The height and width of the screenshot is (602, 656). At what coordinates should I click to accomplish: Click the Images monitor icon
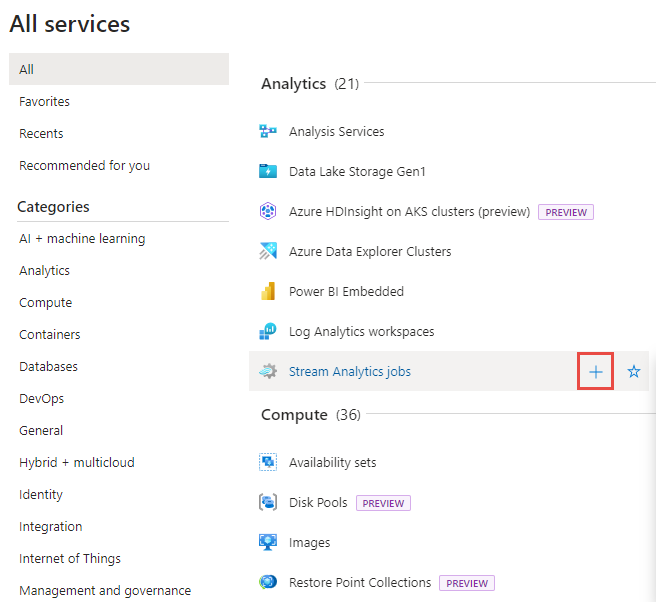pyautogui.click(x=268, y=542)
